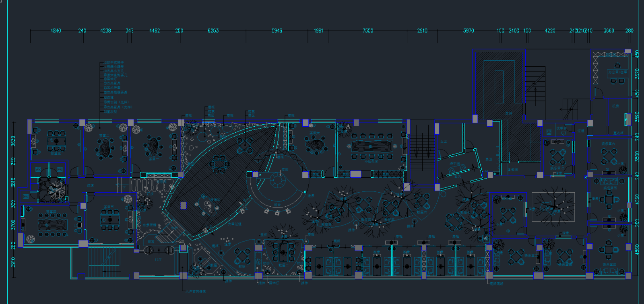Pick the 12新中式椅子 legend entry

click(114, 63)
